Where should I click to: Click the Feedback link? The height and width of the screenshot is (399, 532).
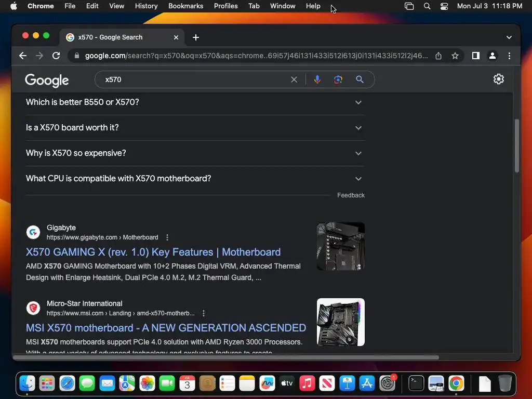[351, 195]
